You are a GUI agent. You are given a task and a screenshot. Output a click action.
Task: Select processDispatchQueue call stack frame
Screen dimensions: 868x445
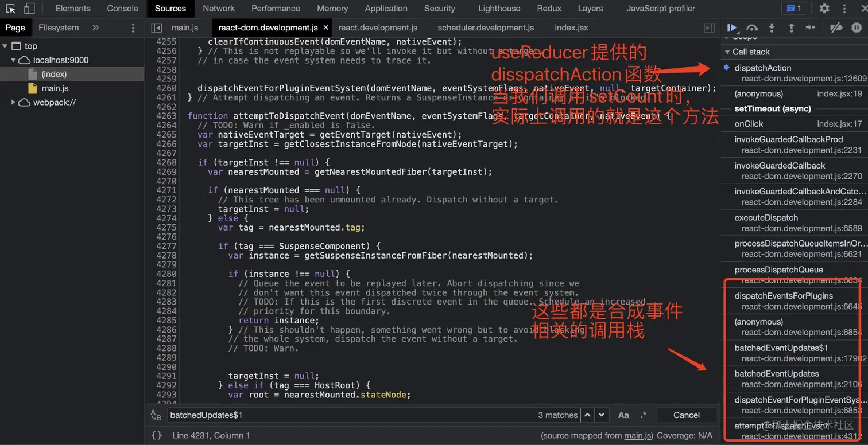coord(794,275)
